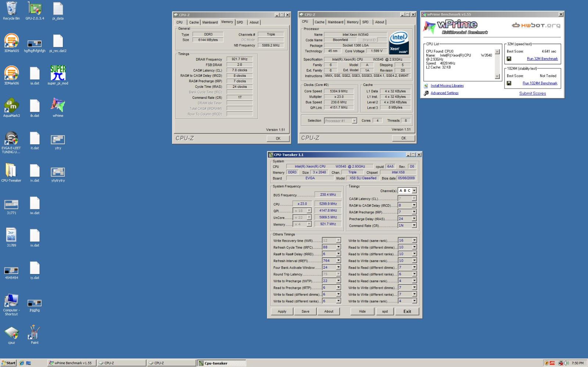Open the jhjgjhg image icon
This screenshot has width=588, height=367.
[35, 305]
